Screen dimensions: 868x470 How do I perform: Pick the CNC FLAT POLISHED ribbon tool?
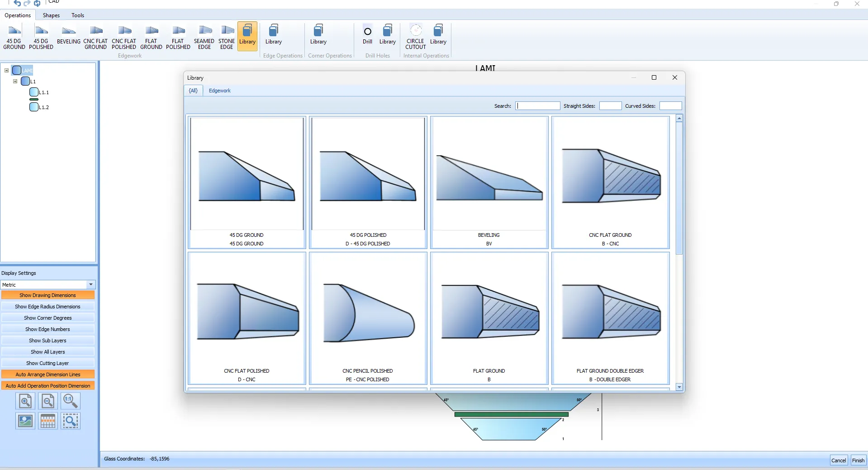point(124,37)
